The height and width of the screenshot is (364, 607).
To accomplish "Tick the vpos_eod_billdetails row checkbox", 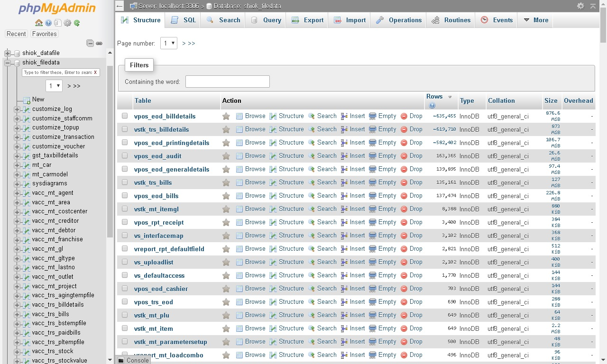I will pyautogui.click(x=125, y=116).
